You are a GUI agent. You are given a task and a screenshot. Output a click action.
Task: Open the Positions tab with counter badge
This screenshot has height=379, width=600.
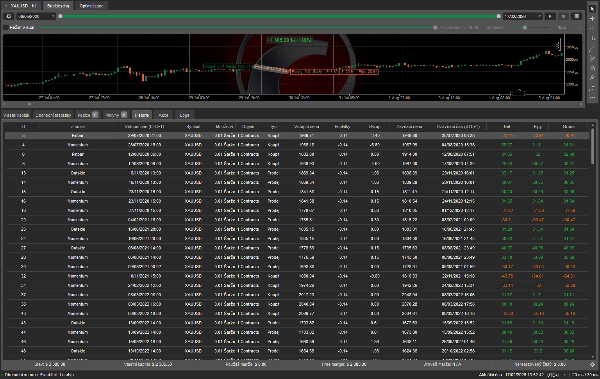click(x=88, y=115)
